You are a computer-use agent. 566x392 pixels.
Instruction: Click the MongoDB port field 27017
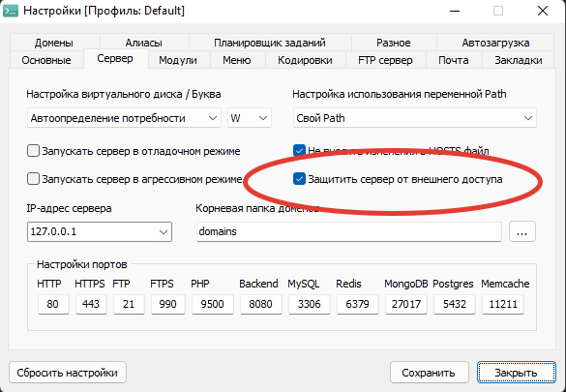(x=406, y=304)
